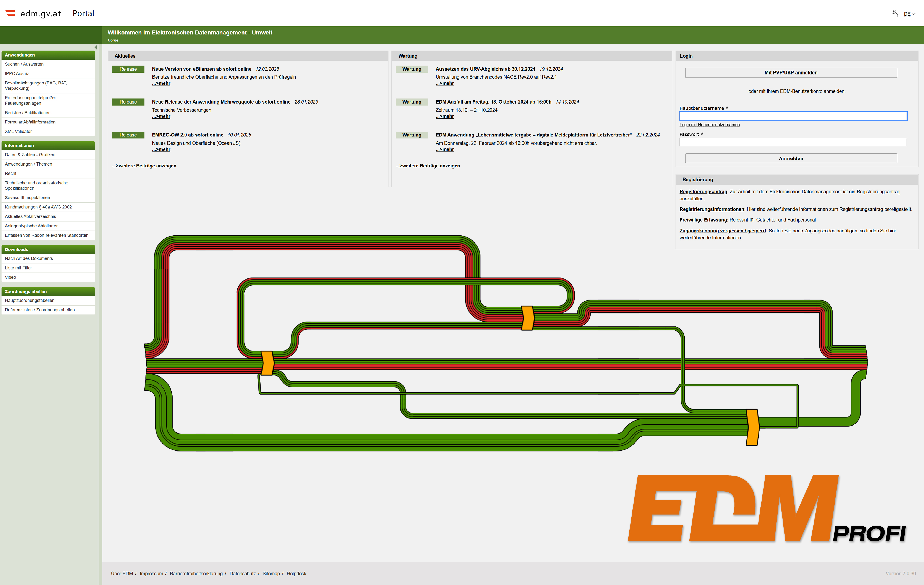Click mehr under EDM Ausfall notice
Viewport: 924px width, 585px height.
(x=445, y=116)
